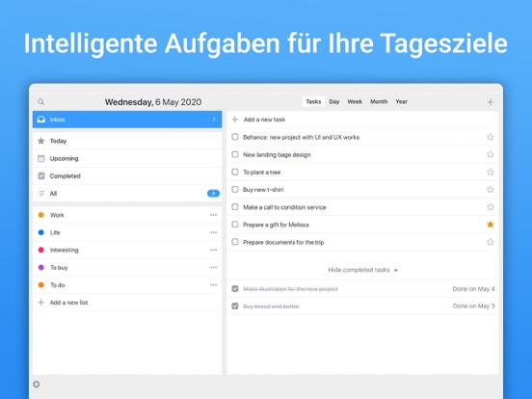Viewport: 532px width, 399px height.
Task: Tick Prepare a gift for Melissa checkbox
Action: (235, 225)
